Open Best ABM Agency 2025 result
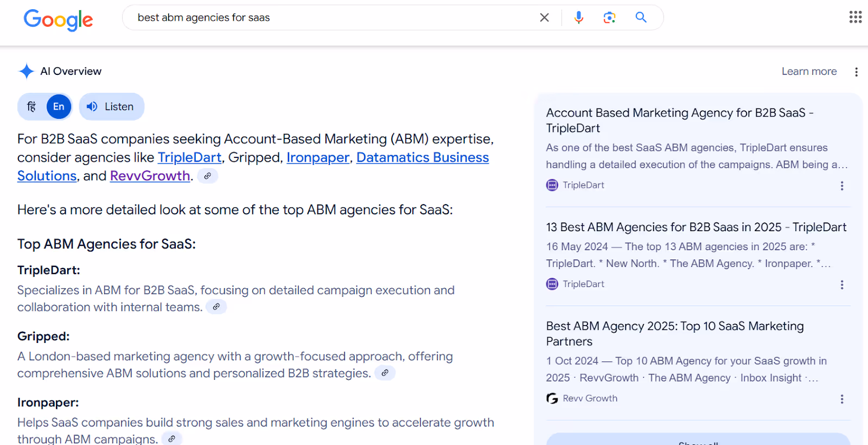Image resolution: width=868 pixels, height=445 pixels. point(675,333)
